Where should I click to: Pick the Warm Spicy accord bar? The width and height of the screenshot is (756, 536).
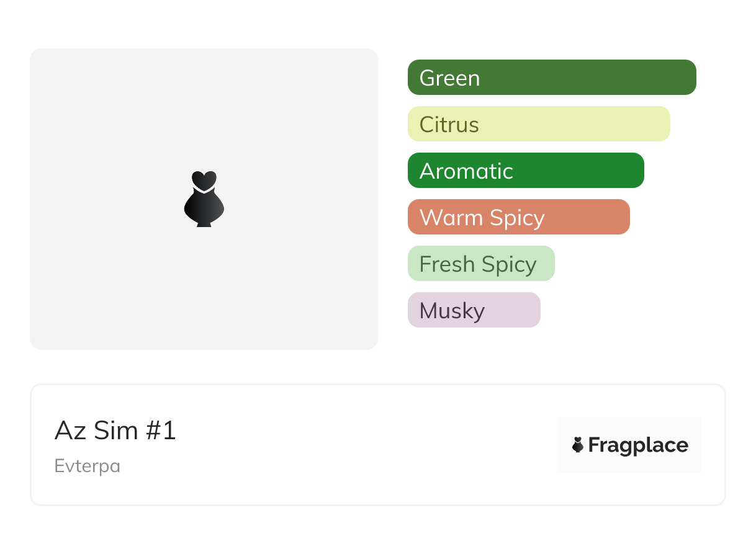(518, 217)
